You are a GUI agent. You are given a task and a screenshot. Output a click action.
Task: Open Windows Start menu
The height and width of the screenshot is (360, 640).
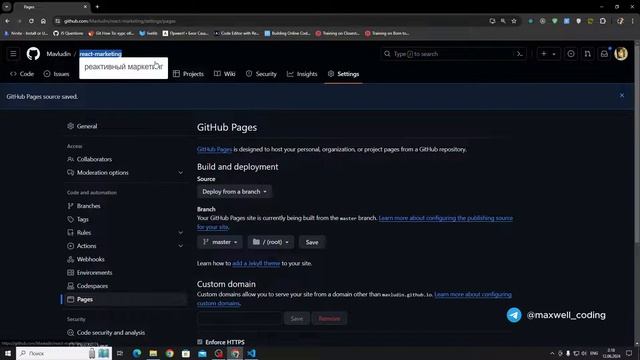point(8,353)
